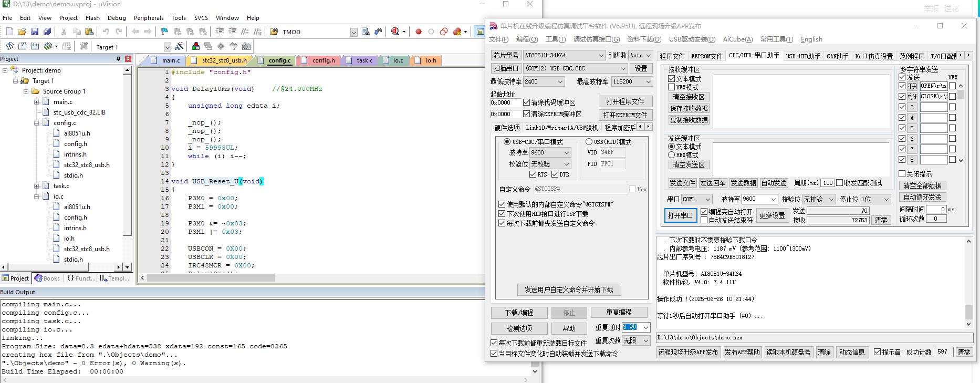Click the LOAD download icon

(x=84, y=46)
